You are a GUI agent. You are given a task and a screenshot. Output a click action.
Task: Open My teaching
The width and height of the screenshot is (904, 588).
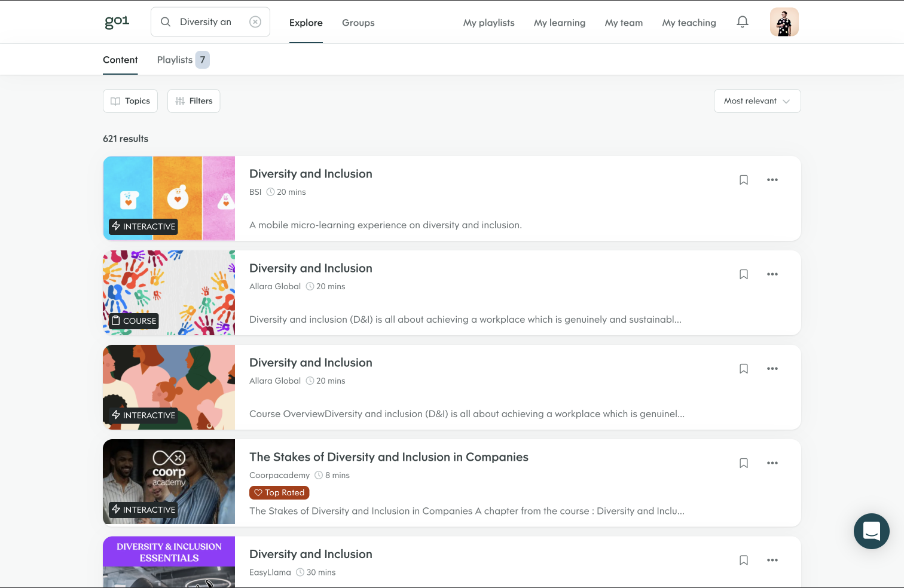pos(688,23)
